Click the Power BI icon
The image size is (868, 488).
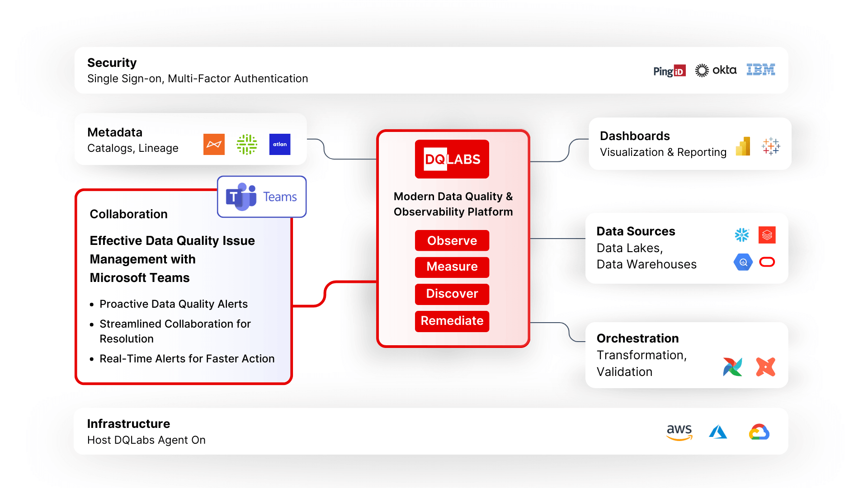(743, 146)
